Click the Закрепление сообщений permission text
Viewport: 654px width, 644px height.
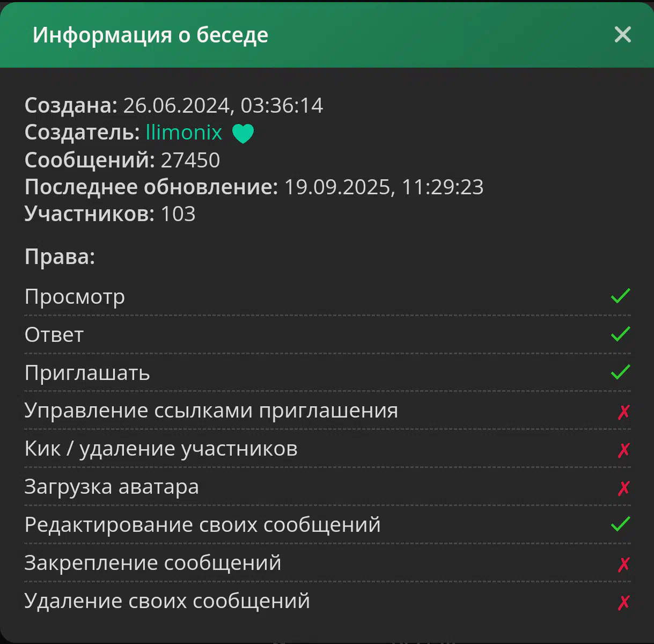(x=153, y=563)
